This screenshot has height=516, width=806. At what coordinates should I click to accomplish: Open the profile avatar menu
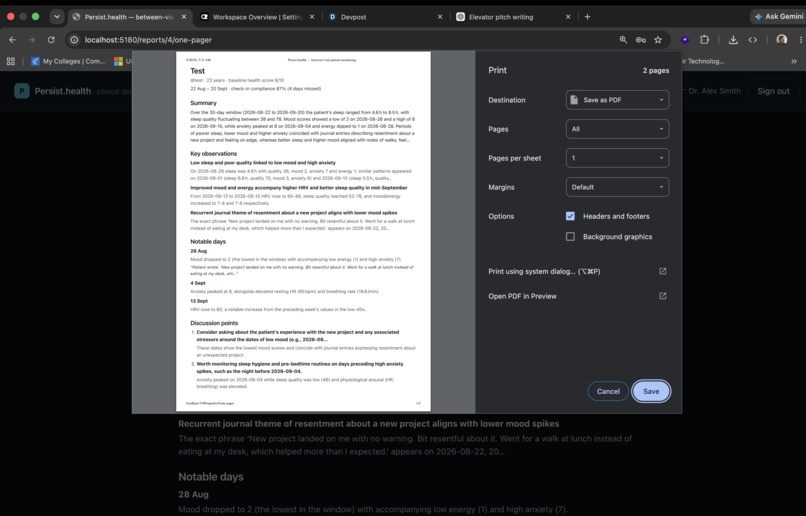click(x=781, y=40)
